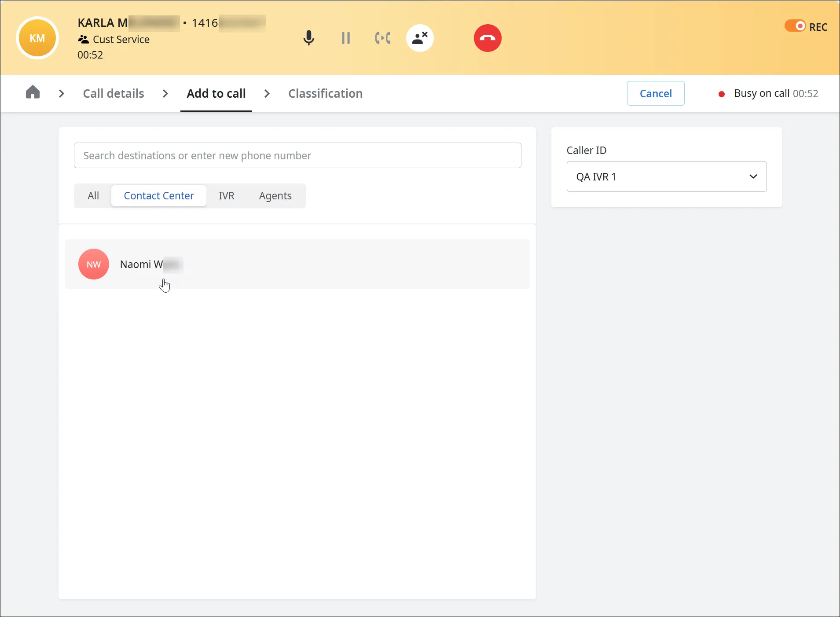Switch to the IVR filter
This screenshot has width=840, height=617.
click(x=227, y=196)
